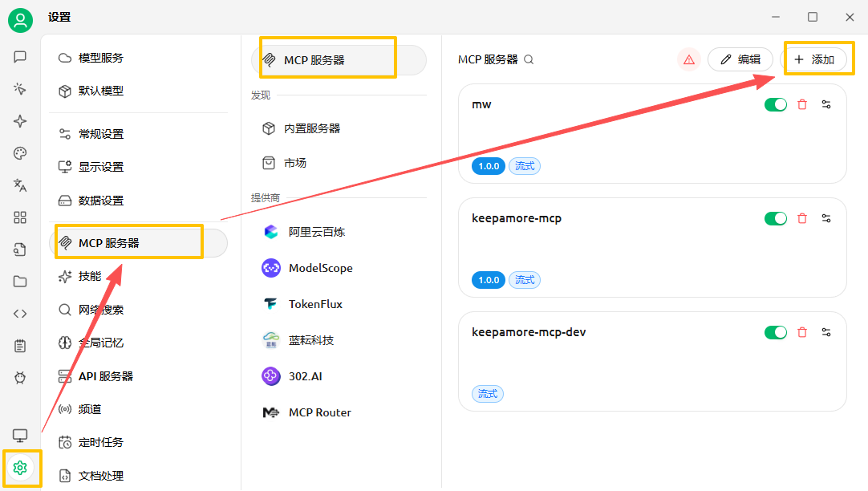Click the 流式 tag on keepamore-mcp
The width and height of the screenshot is (868, 491).
tap(525, 280)
